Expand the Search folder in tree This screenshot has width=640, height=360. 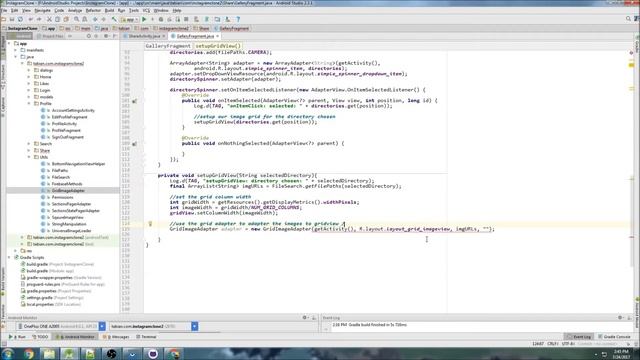[x=29, y=144]
